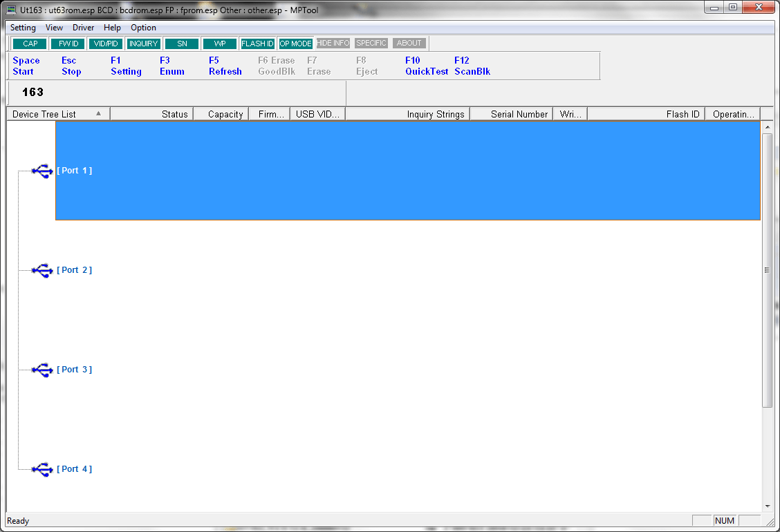Open the Driver menu
This screenshot has width=780, height=532.
click(84, 28)
